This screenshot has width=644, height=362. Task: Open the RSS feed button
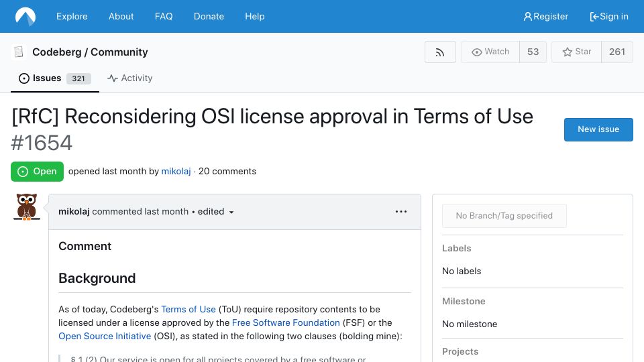pyautogui.click(x=440, y=52)
